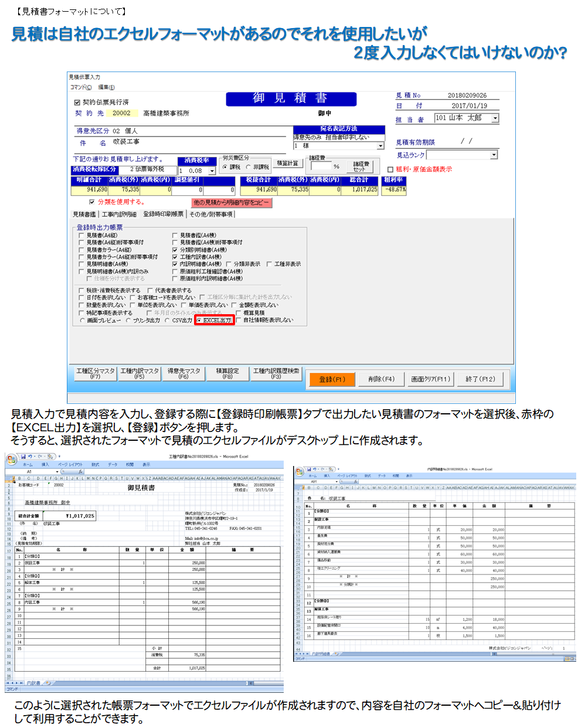Image resolution: width=578 pixels, height=728 pixels.
Task: Expand the 消費税率 dropdown
Action: click(x=212, y=171)
